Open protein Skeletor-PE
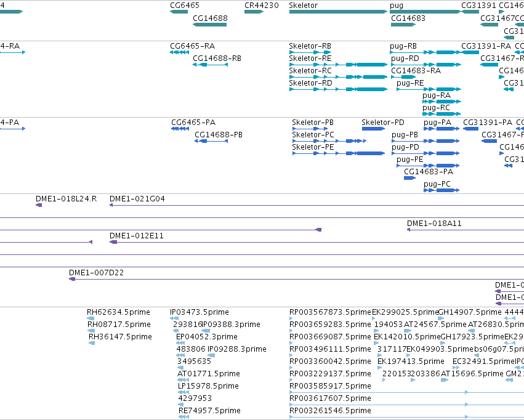 point(339,153)
